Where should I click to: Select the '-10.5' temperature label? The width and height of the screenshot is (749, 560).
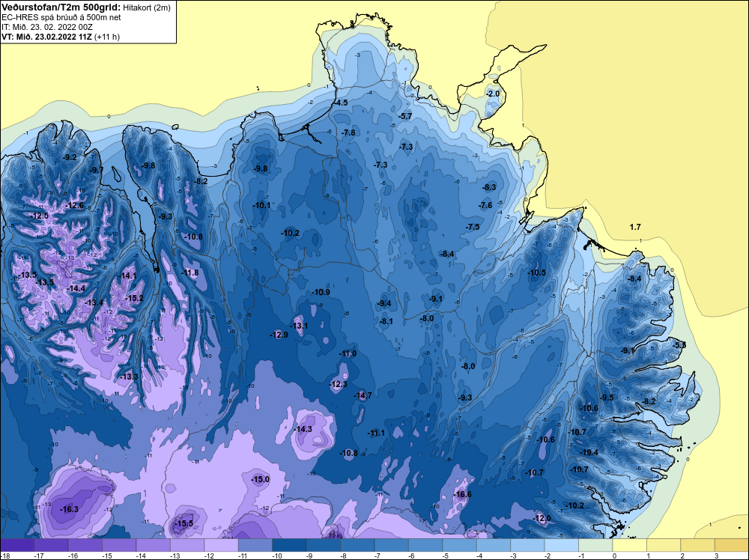click(536, 273)
